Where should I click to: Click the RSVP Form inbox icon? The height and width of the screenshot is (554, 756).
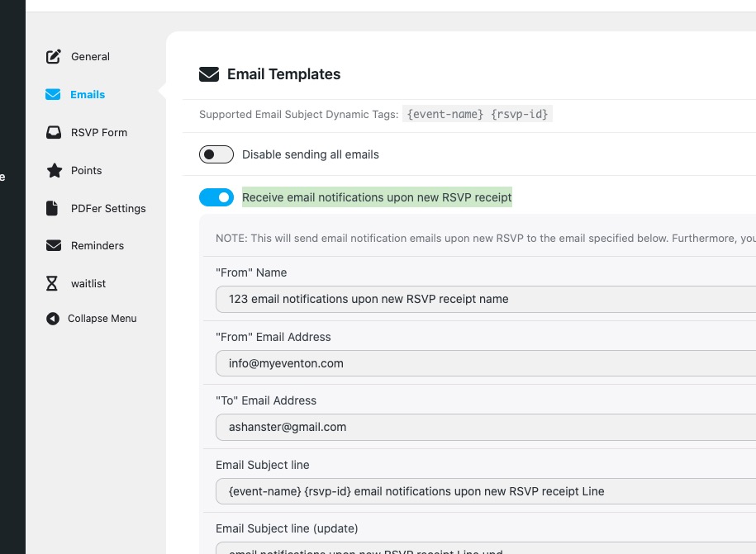(54, 133)
